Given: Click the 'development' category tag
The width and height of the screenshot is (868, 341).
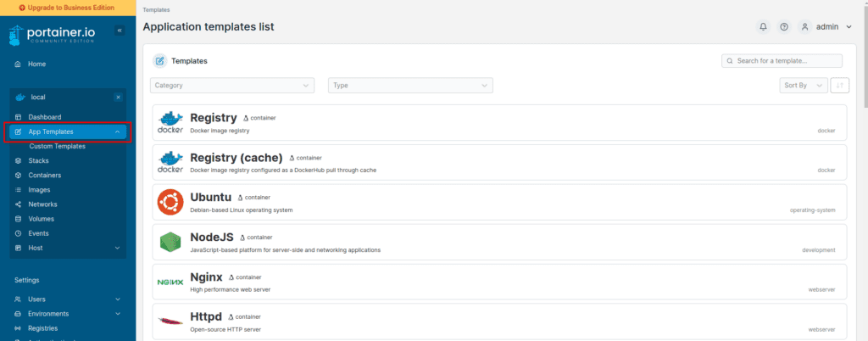Looking at the screenshot, I should 818,250.
